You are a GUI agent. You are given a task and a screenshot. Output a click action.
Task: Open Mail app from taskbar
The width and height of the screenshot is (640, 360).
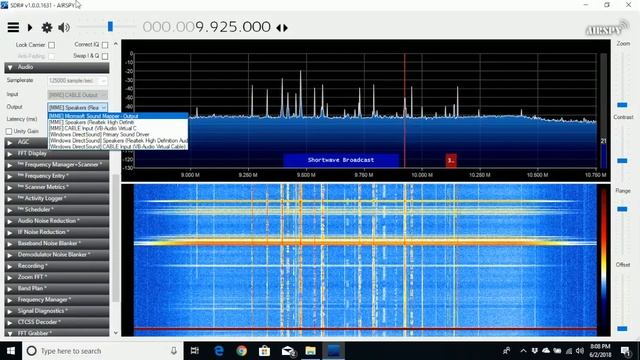[x=288, y=351]
